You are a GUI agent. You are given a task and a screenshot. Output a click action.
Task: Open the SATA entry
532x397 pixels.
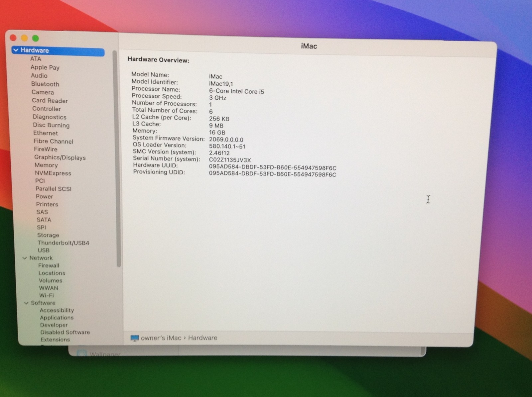click(44, 220)
